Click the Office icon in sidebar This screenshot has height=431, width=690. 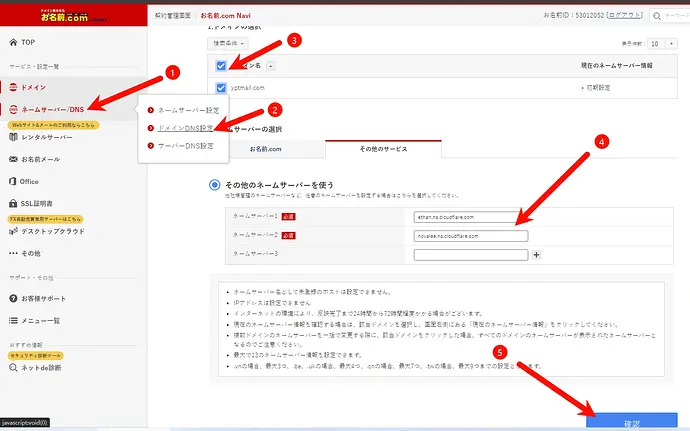(x=13, y=181)
